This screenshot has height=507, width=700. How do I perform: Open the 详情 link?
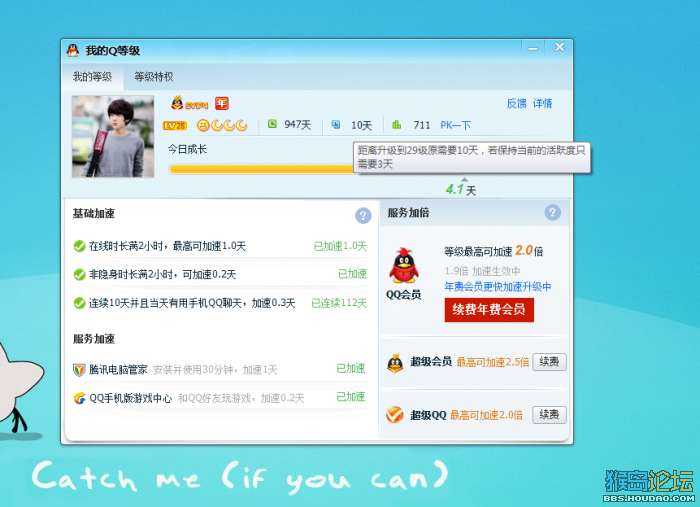coord(542,104)
